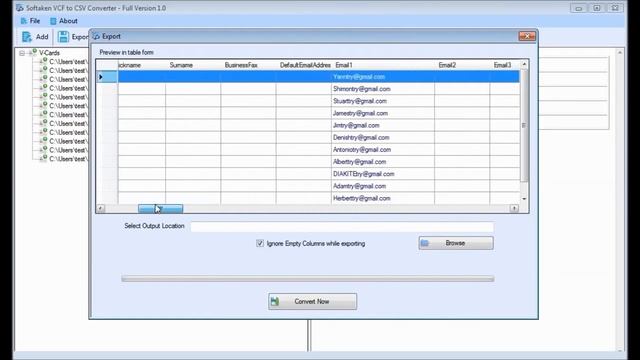This screenshot has width=640, height=360.
Task: Select the Adamtry@gmail.com cell
Action: coord(382,186)
